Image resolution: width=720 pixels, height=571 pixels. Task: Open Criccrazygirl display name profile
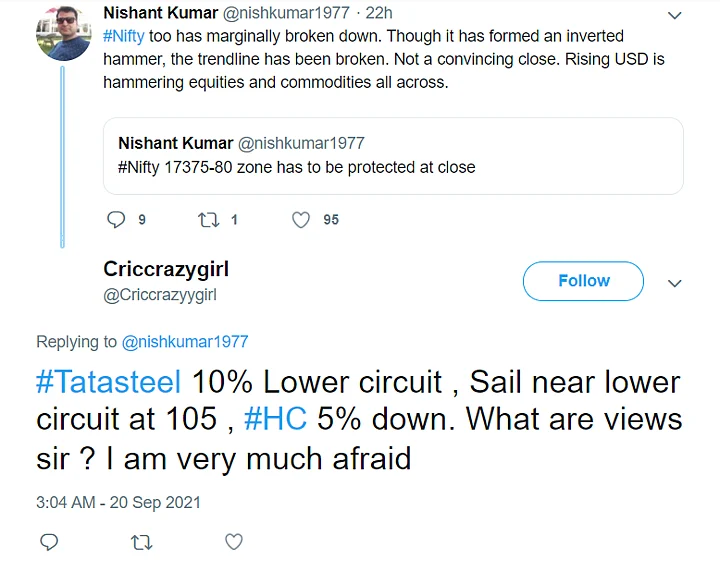click(x=166, y=269)
